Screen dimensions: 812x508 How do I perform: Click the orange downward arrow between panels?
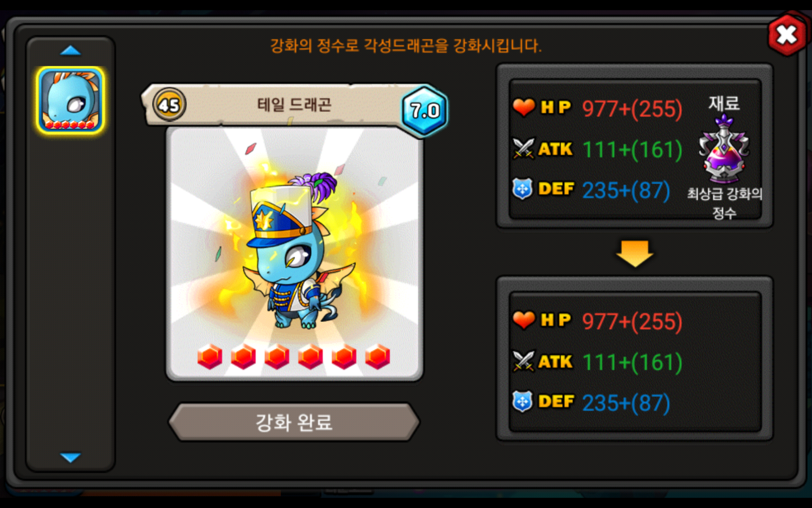635,254
